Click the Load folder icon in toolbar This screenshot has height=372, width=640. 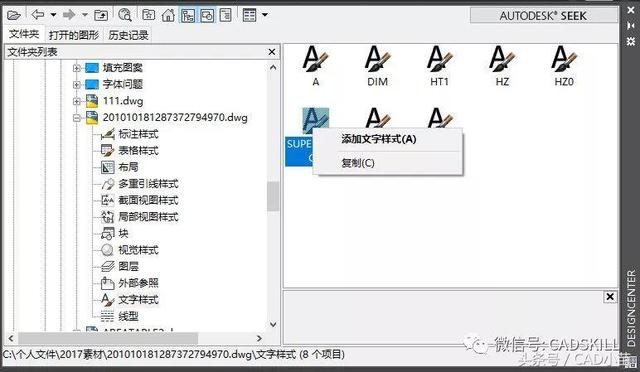tap(13, 15)
